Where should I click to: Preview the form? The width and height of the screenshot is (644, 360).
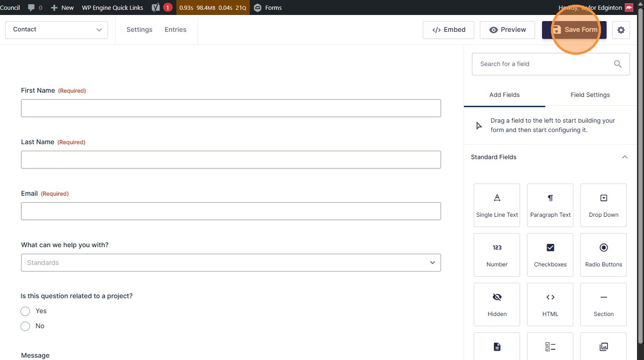[x=507, y=30]
